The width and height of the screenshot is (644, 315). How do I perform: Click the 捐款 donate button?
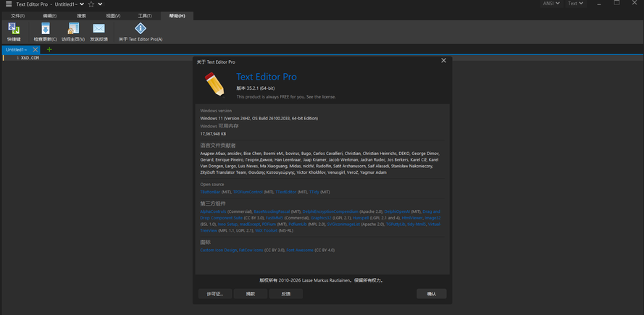[x=251, y=294]
